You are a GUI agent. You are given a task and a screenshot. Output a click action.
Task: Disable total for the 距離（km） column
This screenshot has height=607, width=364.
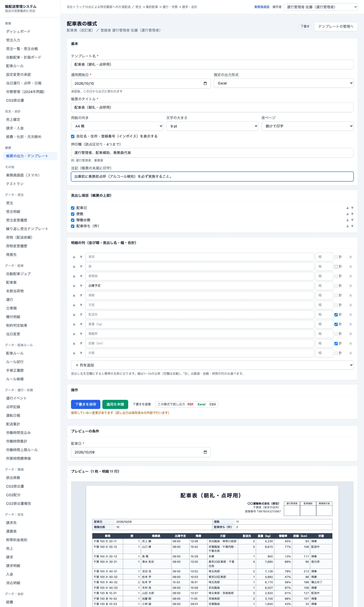click(x=336, y=343)
